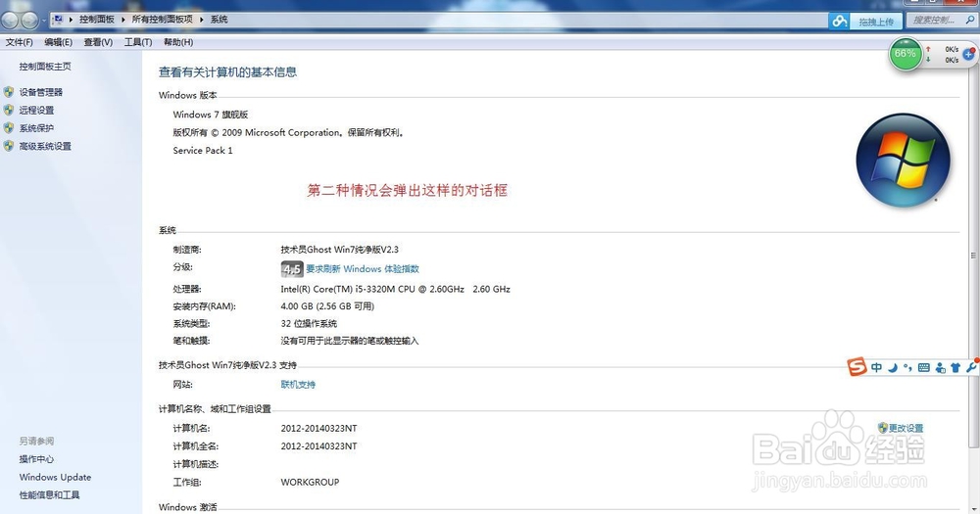This screenshot has height=514, width=980.
Task: Open the 帮助(H) menu
Action: pyautogui.click(x=178, y=42)
